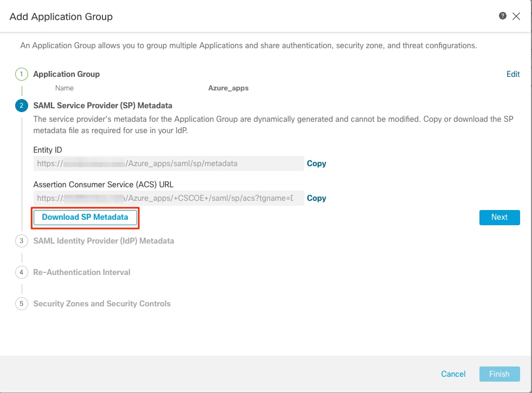Select step 1 circle for Application Group

21,74
